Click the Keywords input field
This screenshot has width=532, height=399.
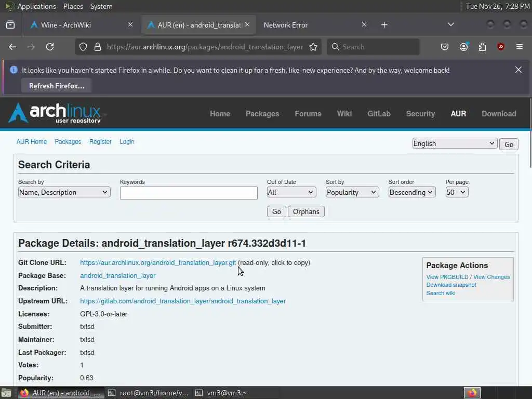(189, 193)
